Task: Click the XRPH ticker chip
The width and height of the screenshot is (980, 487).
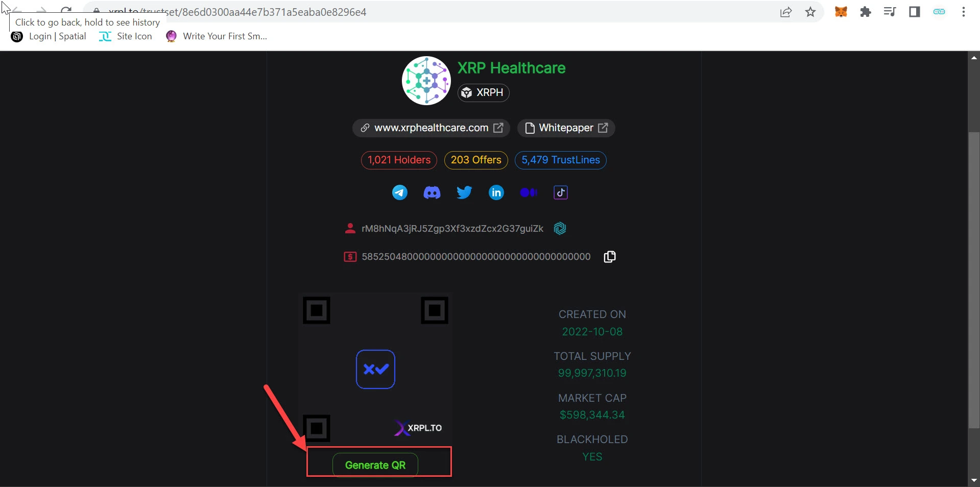Action: pyautogui.click(x=483, y=92)
